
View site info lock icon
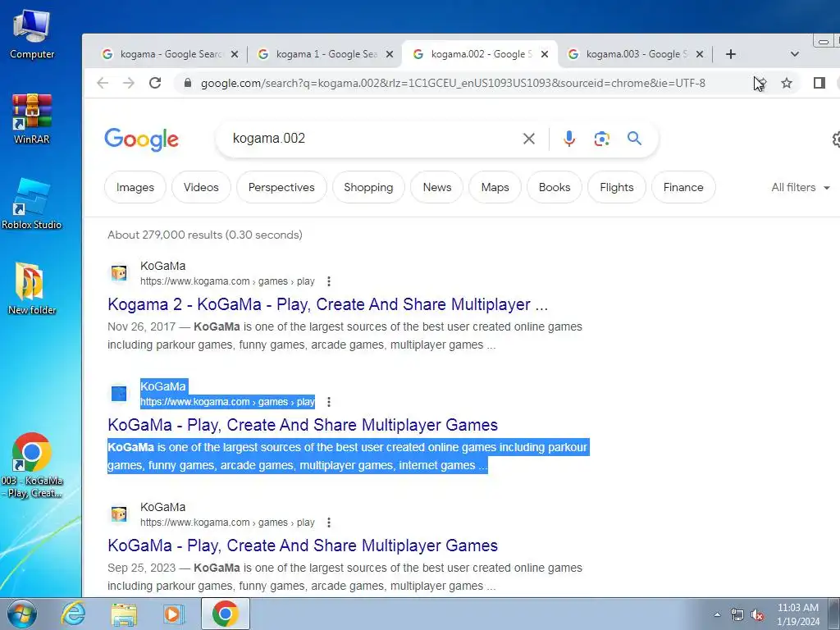click(x=188, y=83)
